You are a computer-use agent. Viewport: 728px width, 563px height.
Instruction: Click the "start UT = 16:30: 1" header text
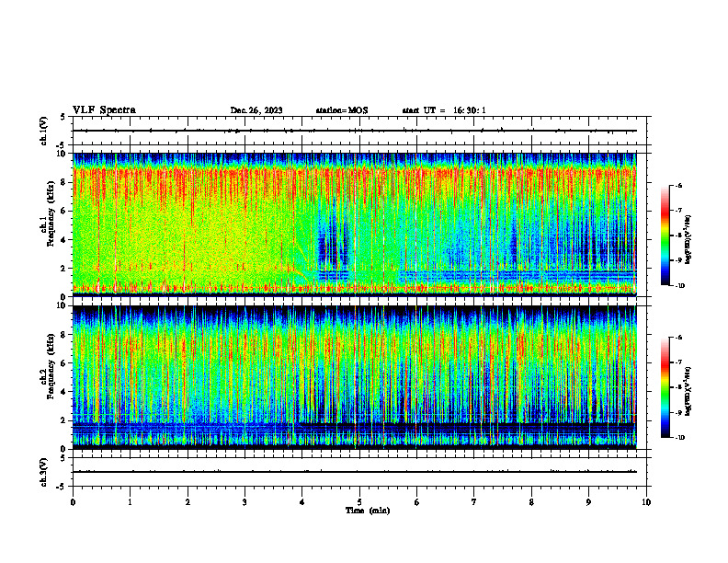click(444, 110)
